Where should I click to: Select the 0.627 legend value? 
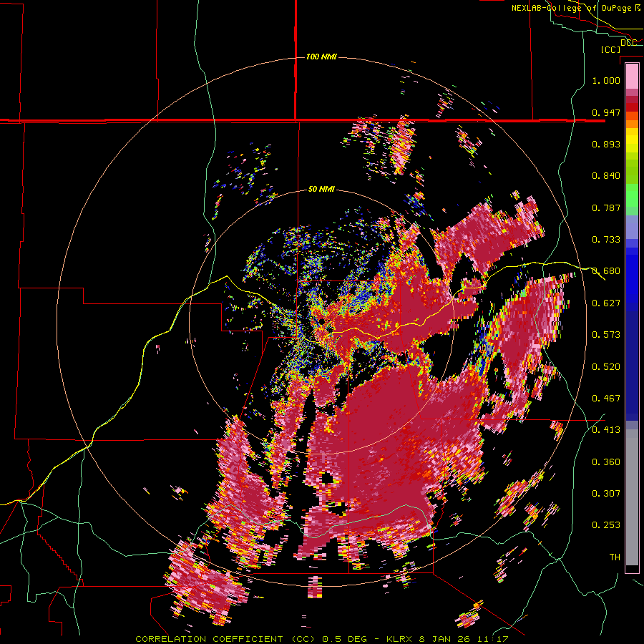[606, 303]
